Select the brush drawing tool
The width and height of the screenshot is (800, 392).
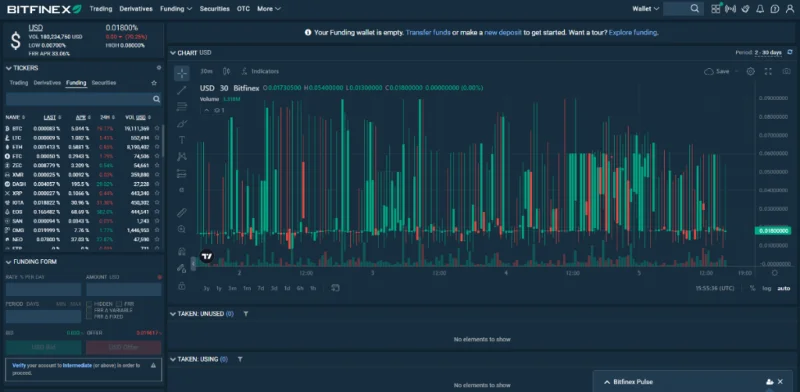(x=182, y=124)
